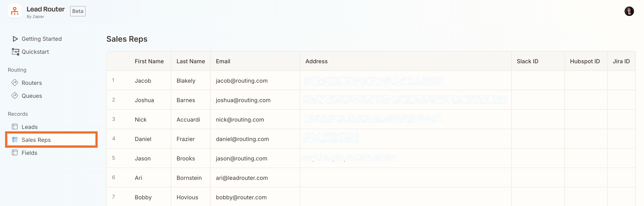Viewport: 644px width, 206px height.
Task: Click the Lead Router logo icon
Action: 15,11
